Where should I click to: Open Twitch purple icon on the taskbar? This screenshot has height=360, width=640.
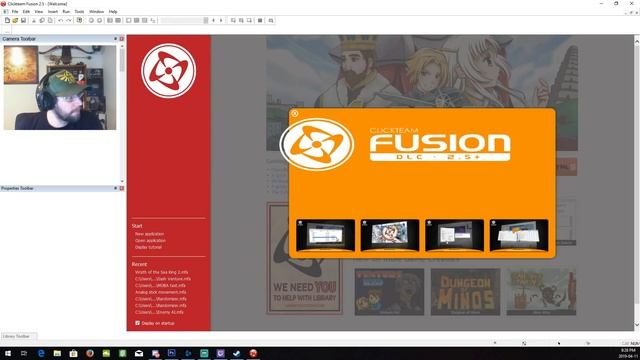220,353
